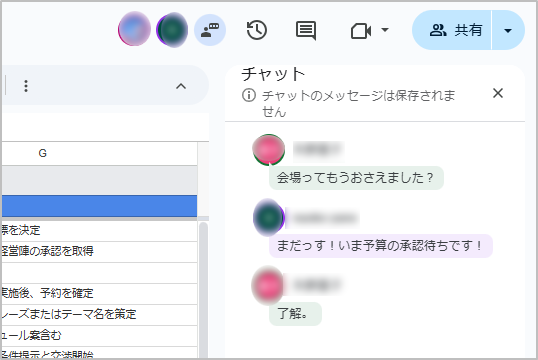The height and width of the screenshot is (360, 538).
Task: Click the message 会場ってもうおさえました？
Action: pos(356,178)
